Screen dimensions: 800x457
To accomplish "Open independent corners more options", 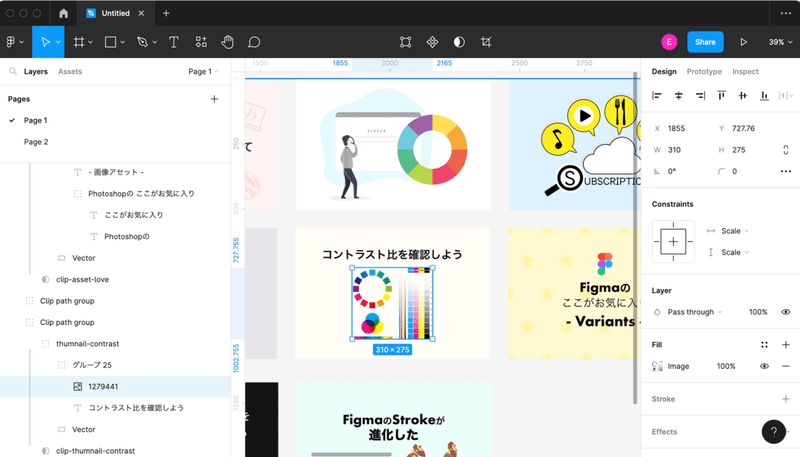I will coord(786,171).
